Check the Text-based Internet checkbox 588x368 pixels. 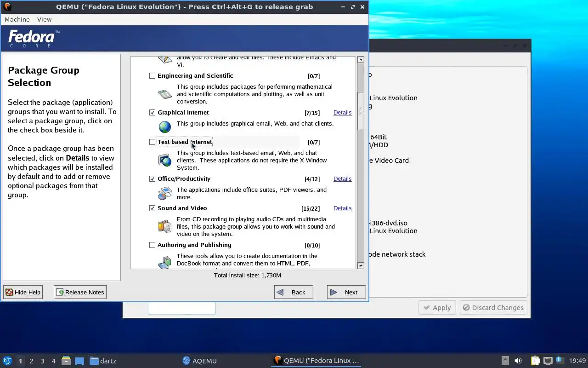click(x=152, y=142)
